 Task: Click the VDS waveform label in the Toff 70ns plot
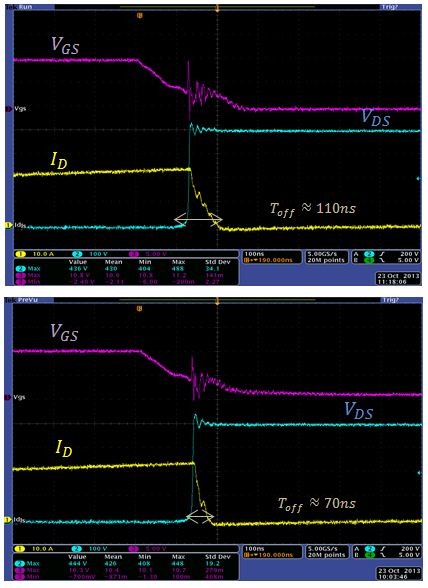coord(359,411)
